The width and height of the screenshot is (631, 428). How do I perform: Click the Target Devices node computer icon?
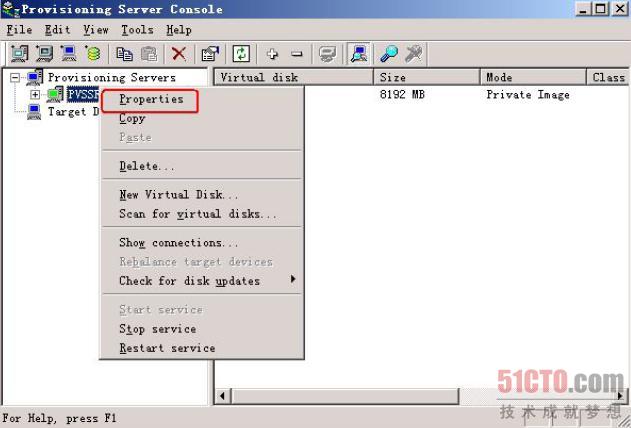(x=34, y=112)
